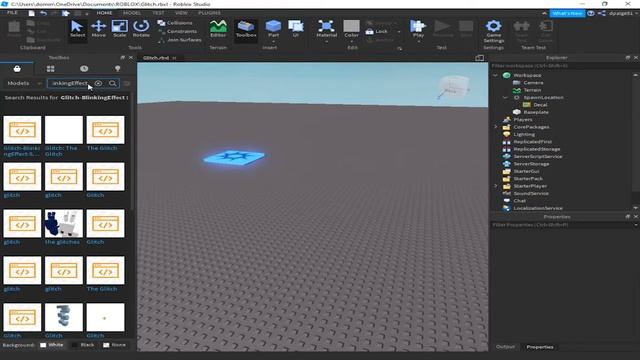Select White background option
This screenshot has width=640, height=360.
pyautogui.click(x=52, y=345)
